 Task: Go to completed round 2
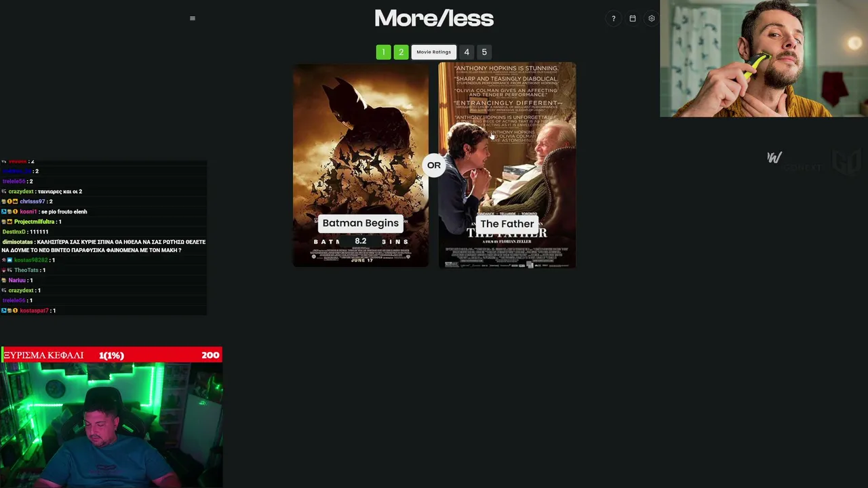coord(401,52)
